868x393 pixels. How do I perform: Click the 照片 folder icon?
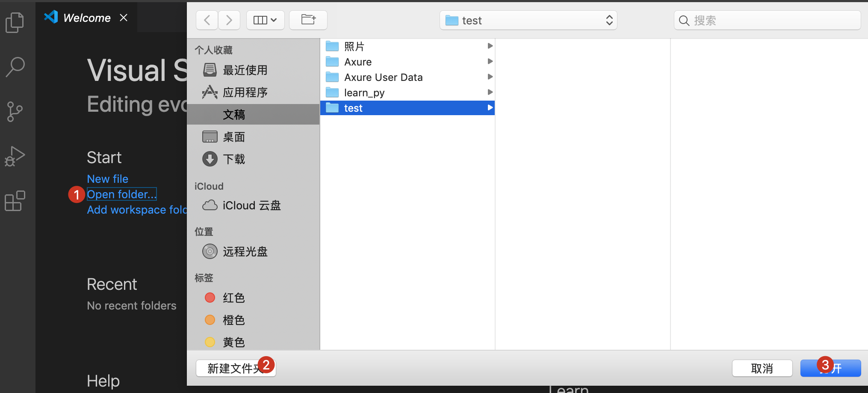[x=332, y=46]
